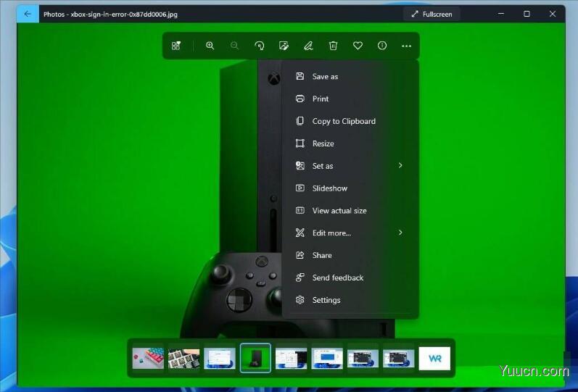Show file info with the info icon
The height and width of the screenshot is (392, 578).
tap(382, 46)
